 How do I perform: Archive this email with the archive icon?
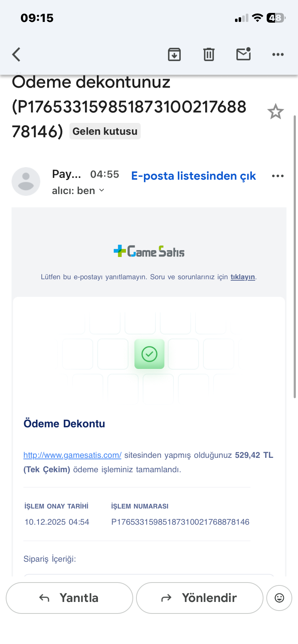tap(174, 55)
